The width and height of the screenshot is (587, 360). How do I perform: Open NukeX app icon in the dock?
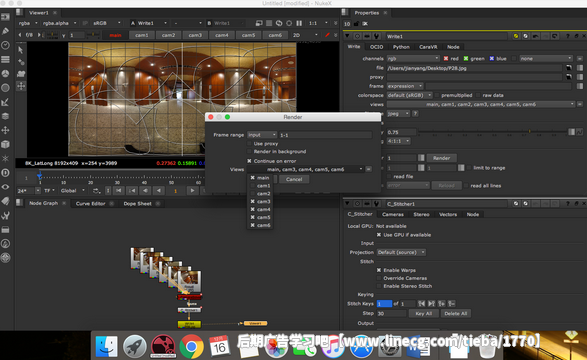click(163, 347)
